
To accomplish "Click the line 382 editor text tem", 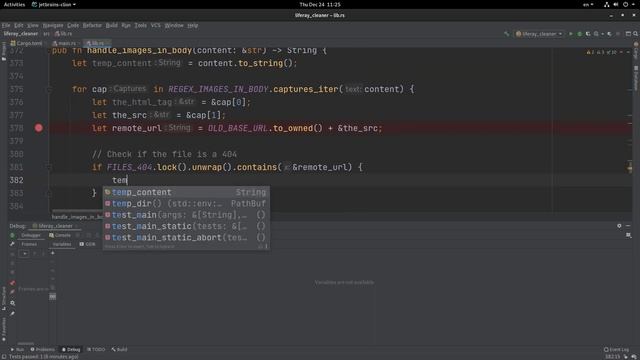I will click(x=120, y=180).
